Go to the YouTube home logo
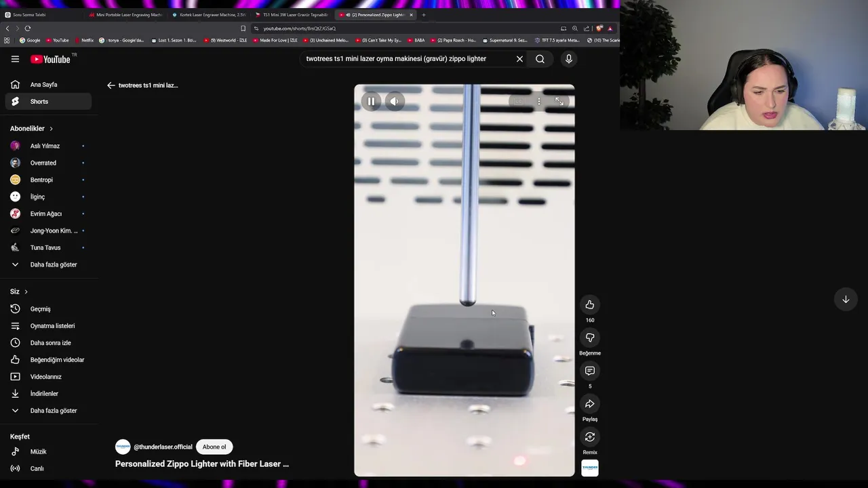 [x=50, y=59]
